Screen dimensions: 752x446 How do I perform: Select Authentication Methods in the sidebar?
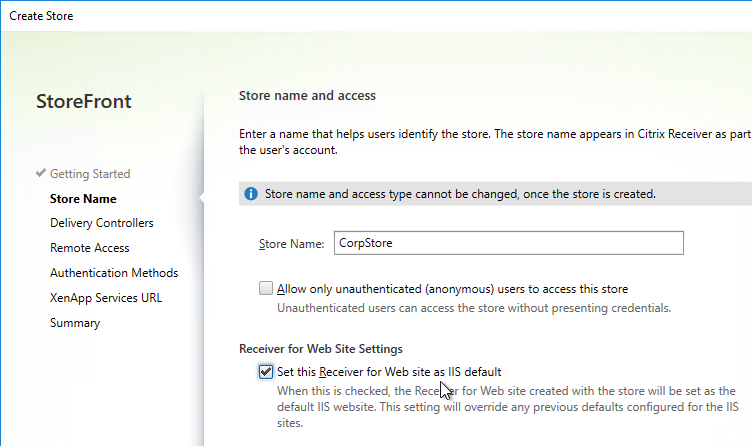pyautogui.click(x=114, y=273)
